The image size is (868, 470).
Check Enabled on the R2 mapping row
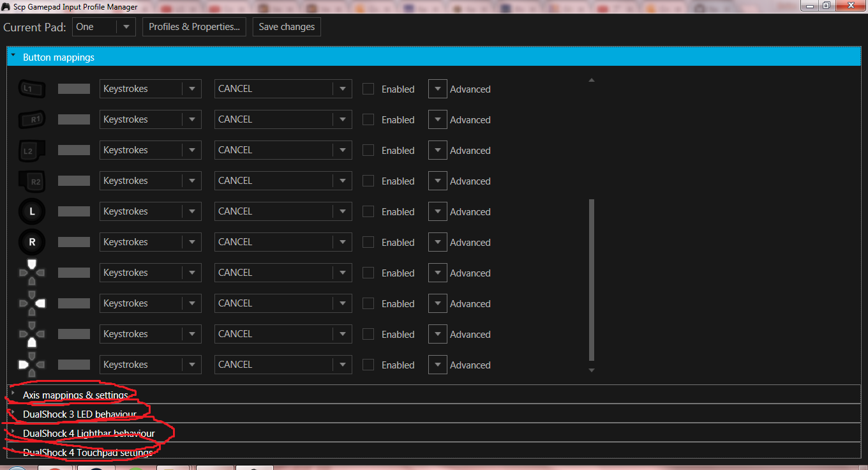[x=368, y=181]
